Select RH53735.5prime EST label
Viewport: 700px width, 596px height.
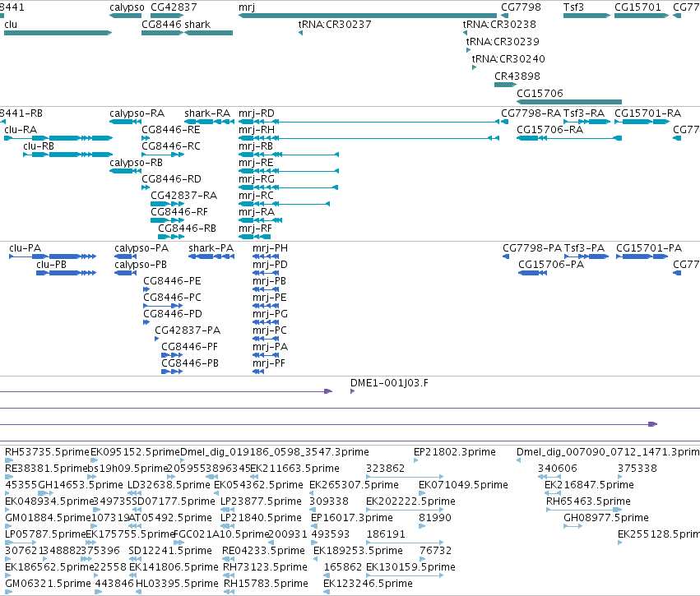pyautogui.click(x=47, y=452)
